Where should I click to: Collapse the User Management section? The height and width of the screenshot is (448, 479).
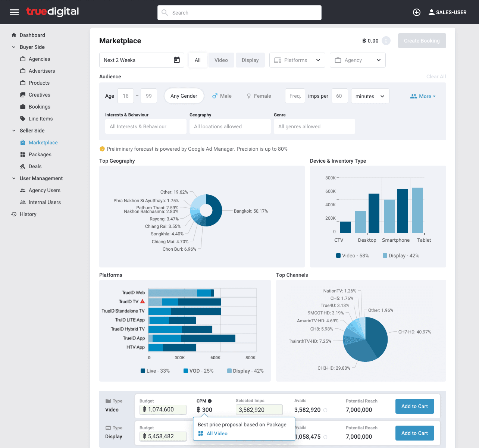coord(14,178)
